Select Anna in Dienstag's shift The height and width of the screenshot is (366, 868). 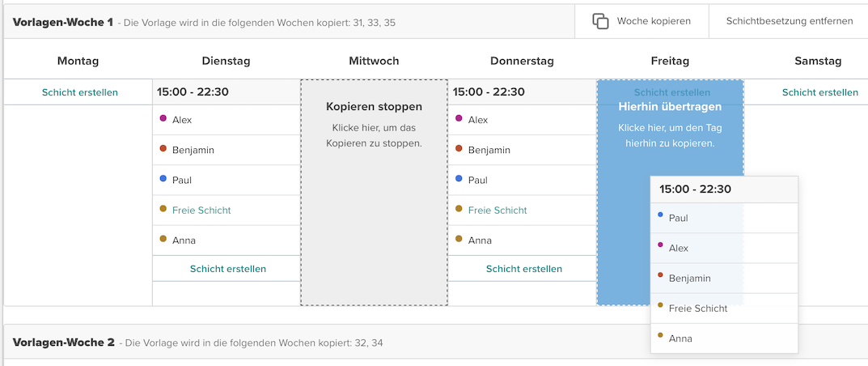184,240
